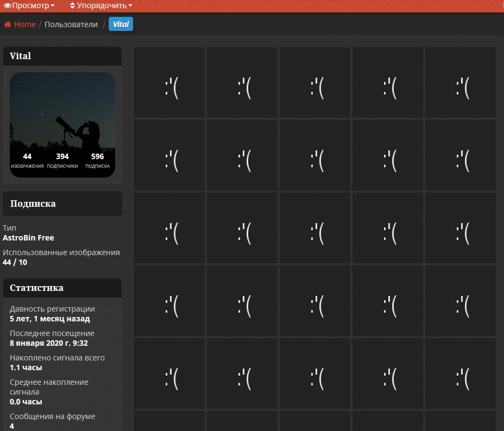Screen dimensions: 504x431
Task: Click the Подписка section header
Action: pyautogui.click(x=62, y=204)
